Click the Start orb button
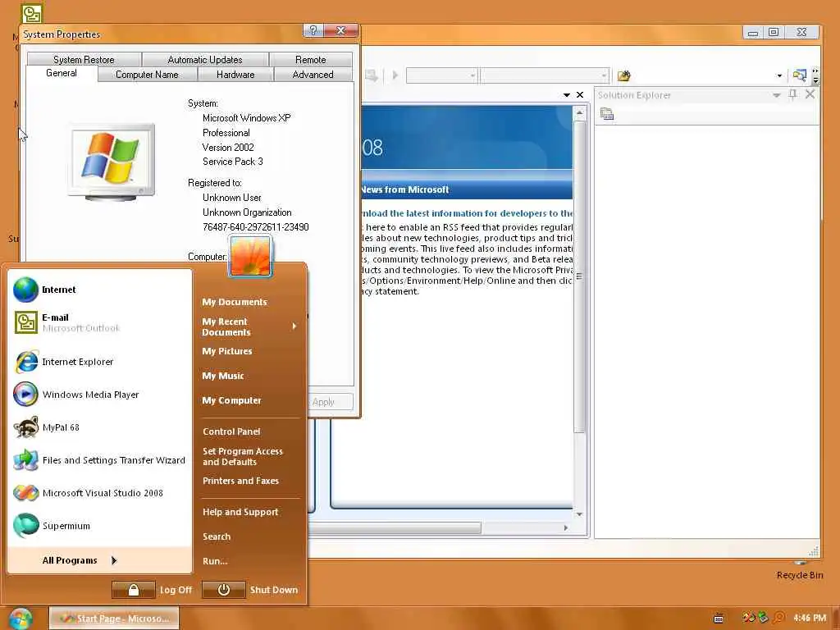The image size is (840, 630). [x=21, y=619]
